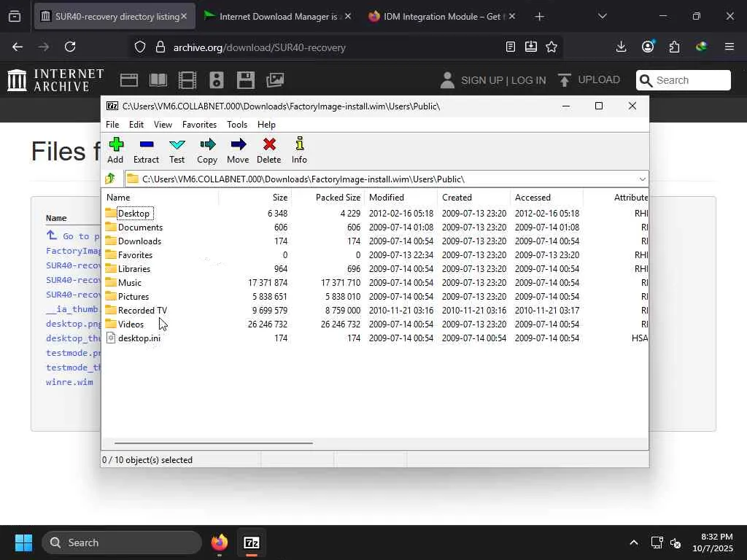The width and height of the screenshot is (747, 560).
Task: Open the Favorites menu in 7-Zip
Action: pos(199,124)
